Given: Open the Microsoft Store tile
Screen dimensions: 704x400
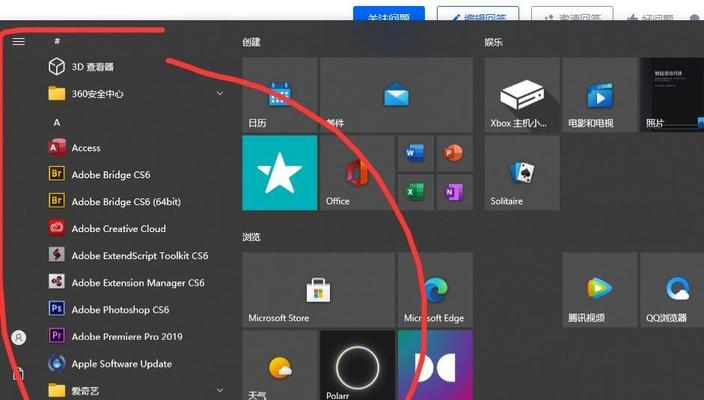Looking at the screenshot, I should click(318, 290).
